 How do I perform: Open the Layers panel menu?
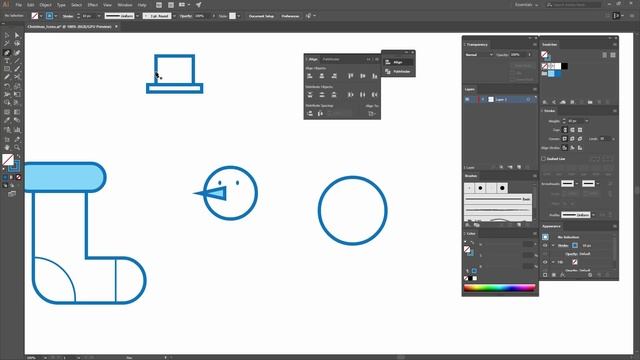534,89
